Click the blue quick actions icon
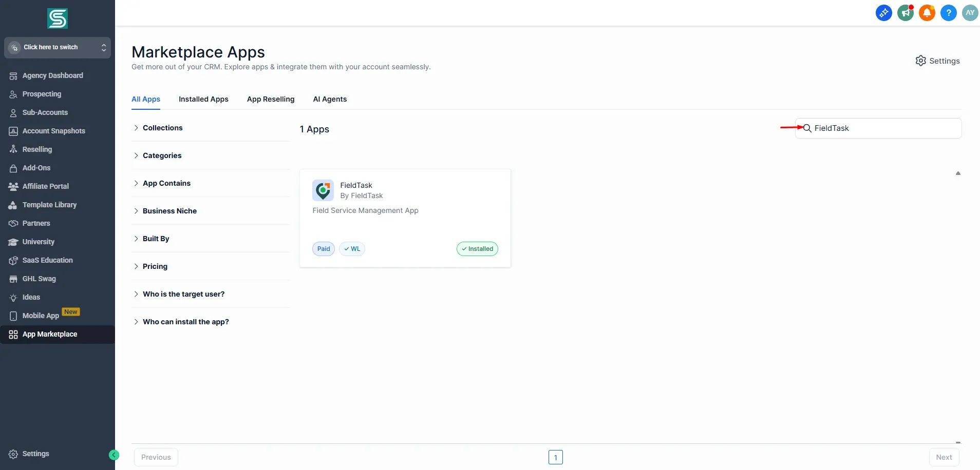This screenshot has height=470, width=980. coord(883,13)
